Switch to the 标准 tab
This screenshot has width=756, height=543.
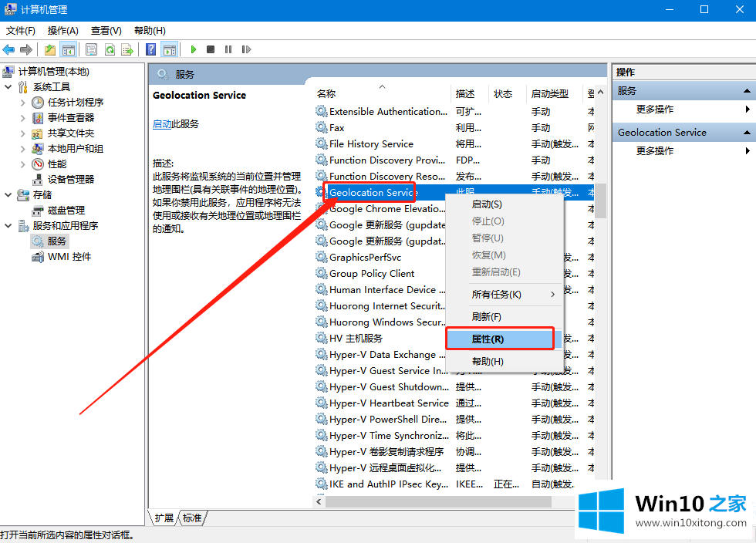click(192, 518)
